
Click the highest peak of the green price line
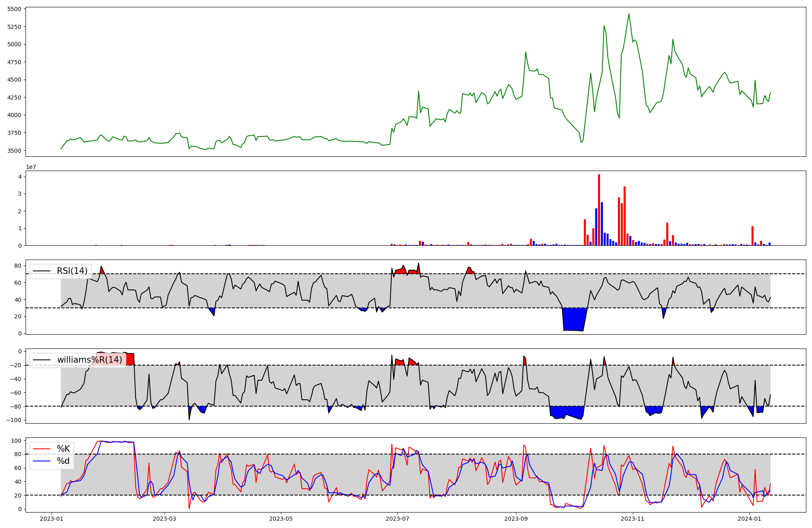(x=628, y=14)
